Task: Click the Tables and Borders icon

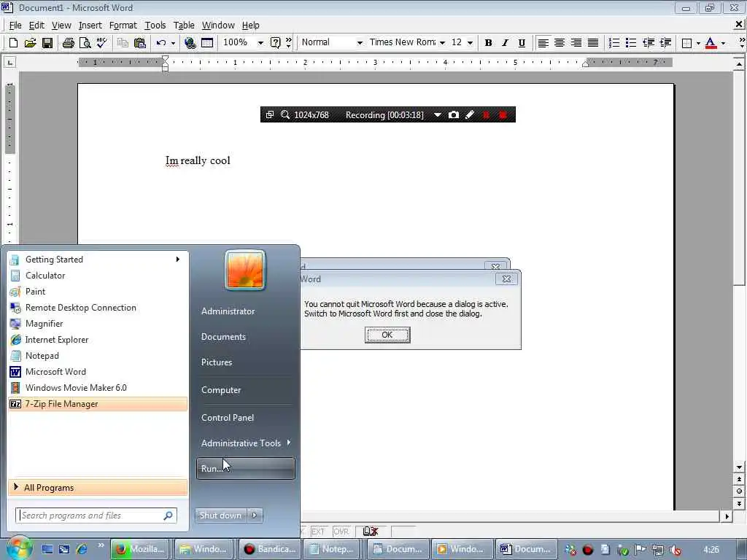Action: pyautogui.click(x=207, y=43)
